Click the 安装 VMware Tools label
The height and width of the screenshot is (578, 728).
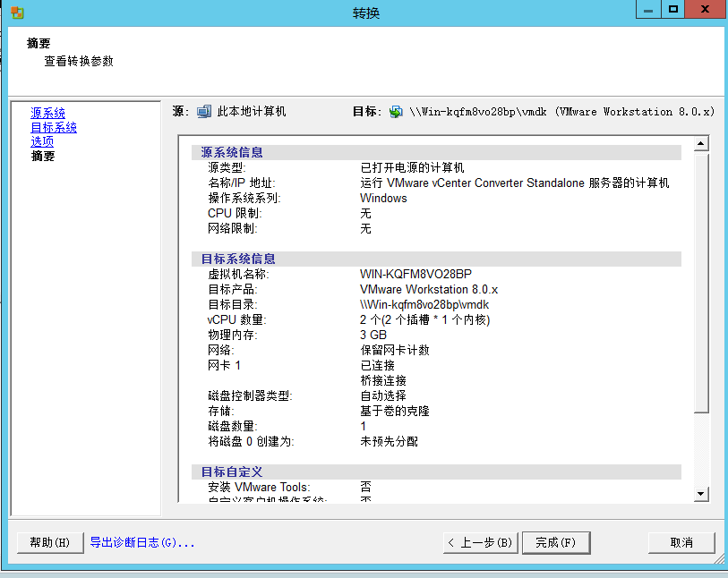(x=259, y=487)
